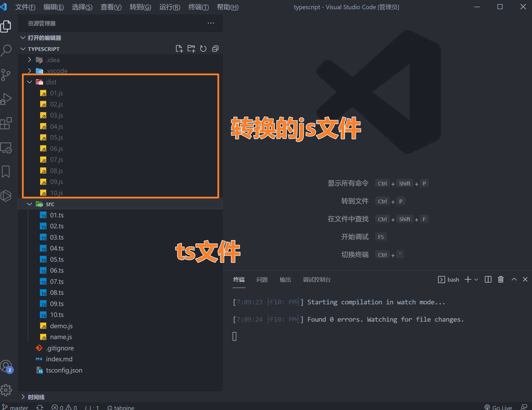Image resolution: width=532 pixels, height=410 pixels.
Task: Kill the terminal with trash icon
Action: [501, 280]
